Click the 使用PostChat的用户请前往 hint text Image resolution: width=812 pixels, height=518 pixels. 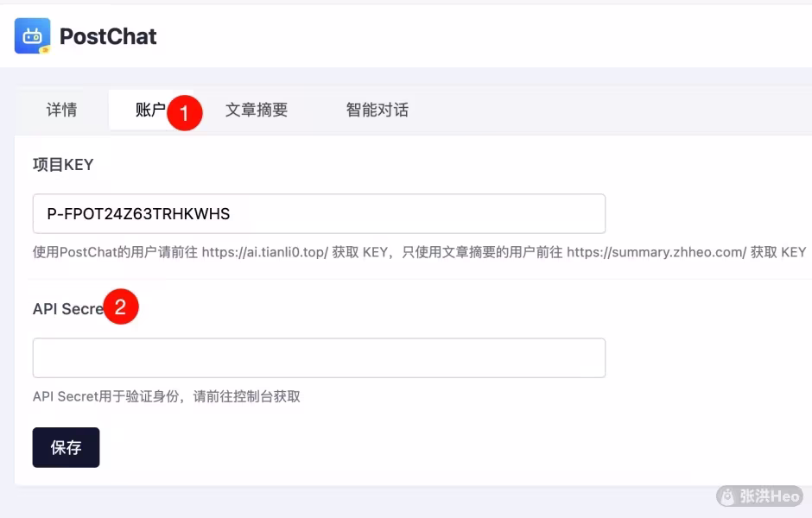pyautogui.click(x=116, y=252)
